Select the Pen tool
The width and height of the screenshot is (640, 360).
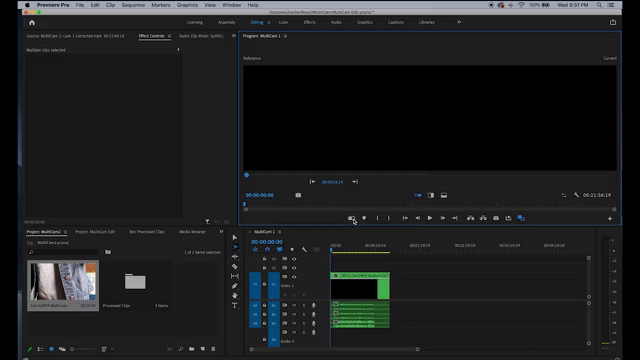pyautogui.click(x=235, y=286)
